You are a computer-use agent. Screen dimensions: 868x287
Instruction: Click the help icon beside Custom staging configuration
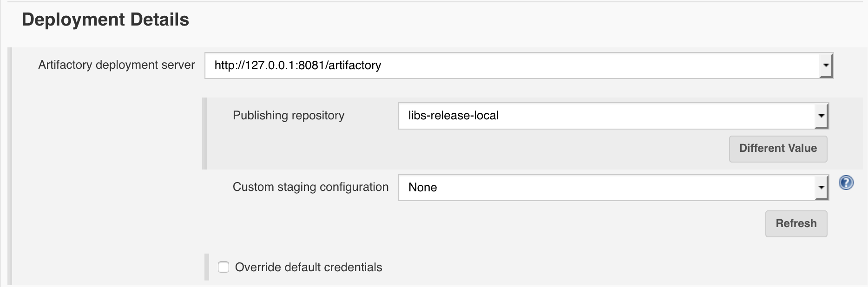pyautogui.click(x=847, y=183)
